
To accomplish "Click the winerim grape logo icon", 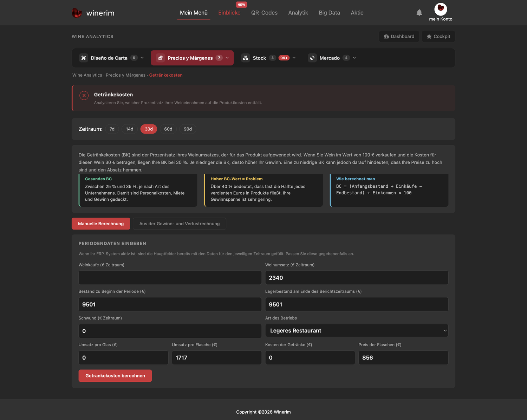I will [x=77, y=13].
